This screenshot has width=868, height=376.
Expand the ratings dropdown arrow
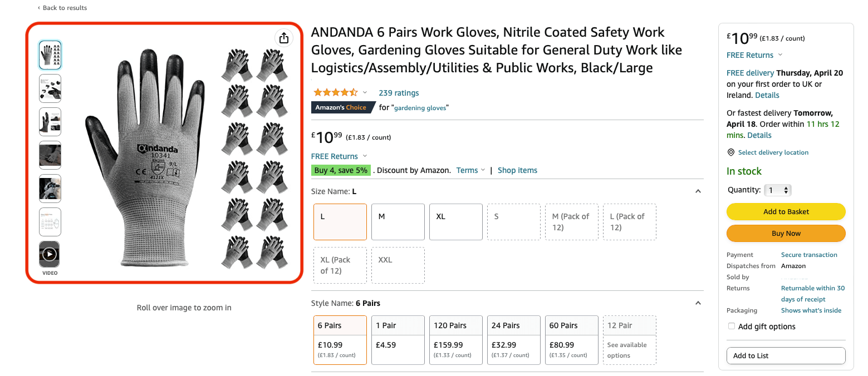[365, 92]
